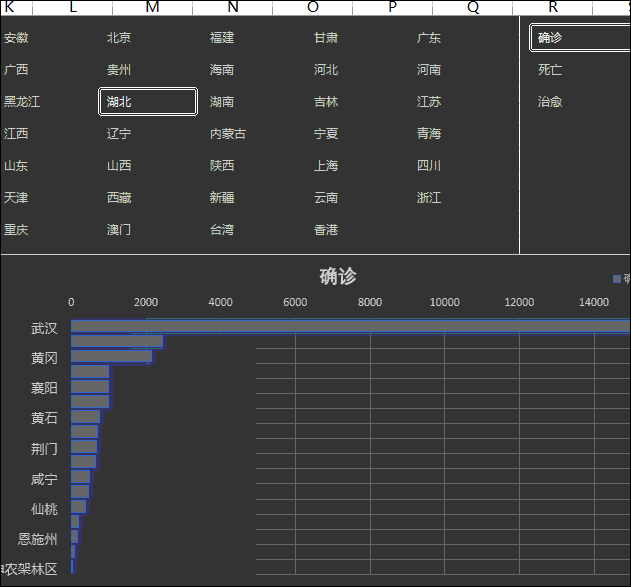Select 香港 in the province slicer

[326, 230]
